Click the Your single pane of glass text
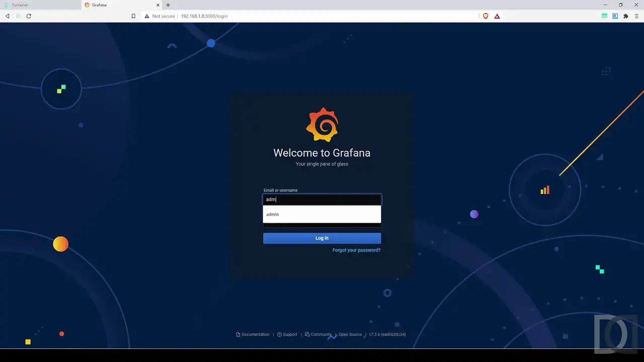 tap(322, 164)
